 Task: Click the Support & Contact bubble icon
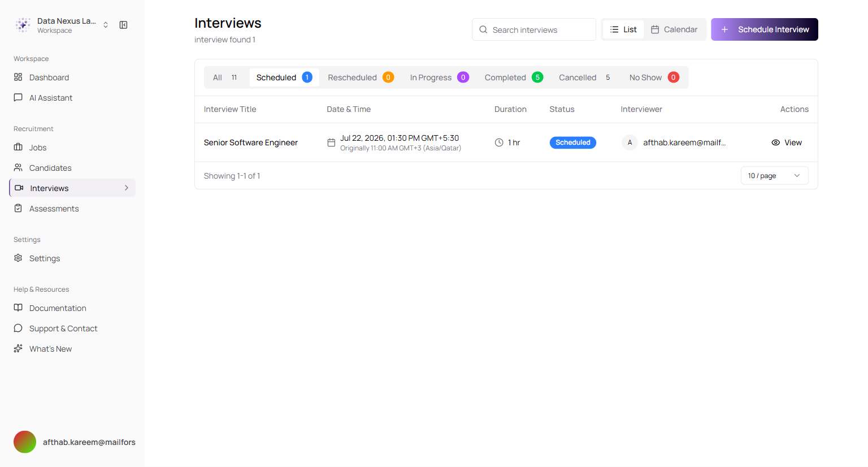[x=18, y=328]
